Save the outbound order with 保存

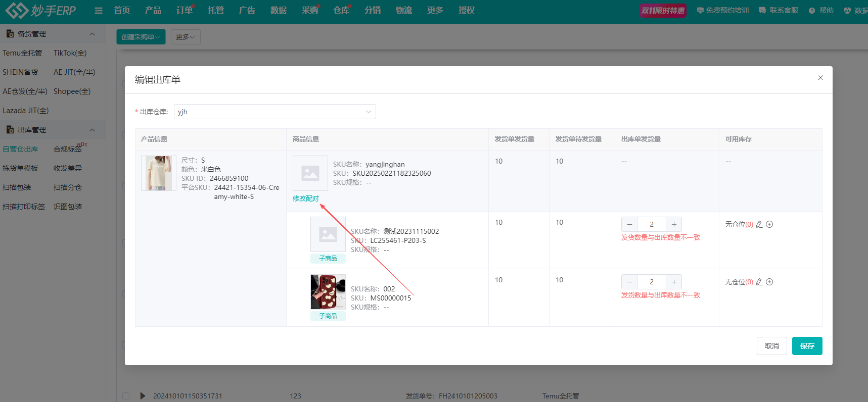pyautogui.click(x=807, y=346)
